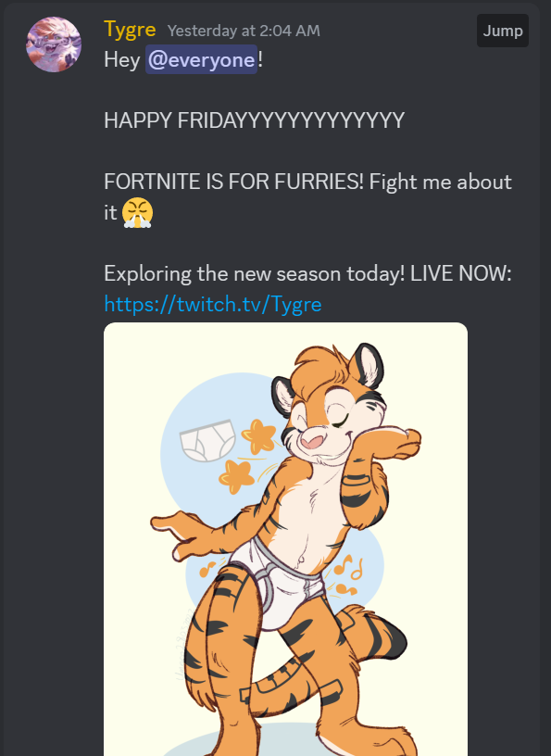The height and width of the screenshot is (756, 551).
Task: Select the @everyone mention tag
Action: click(202, 60)
